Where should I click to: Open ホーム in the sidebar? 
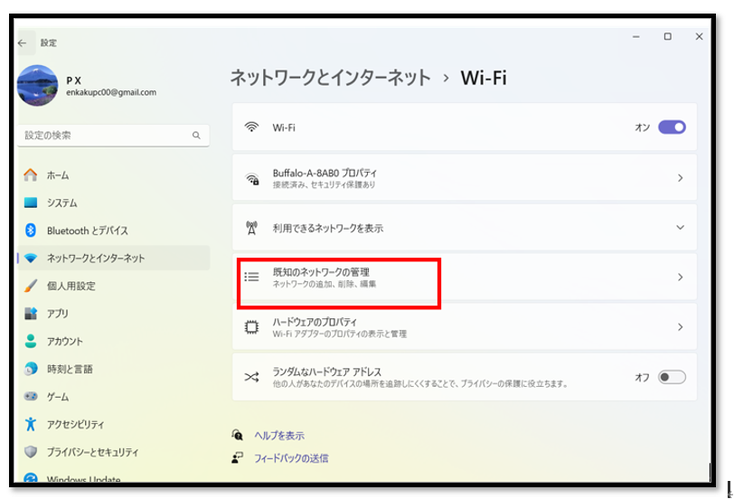[113, 175]
